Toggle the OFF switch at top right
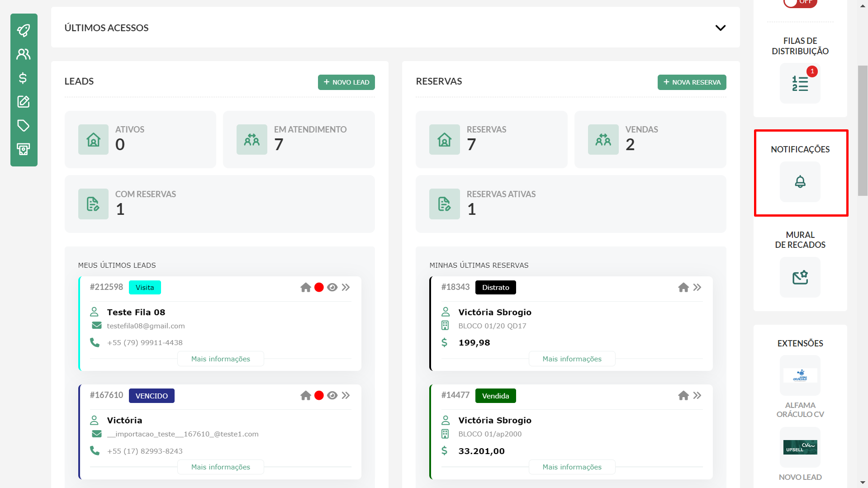The height and width of the screenshot is (488, 868). [800, 3]
